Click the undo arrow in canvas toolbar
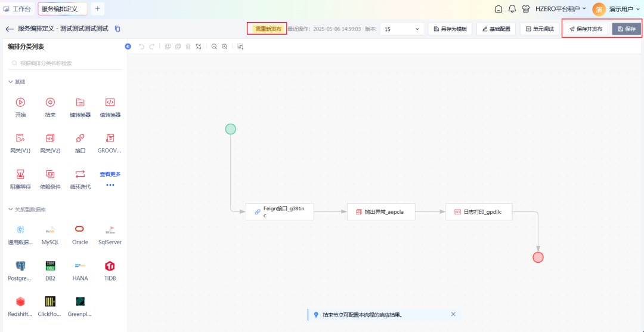The height and width of the screenshot is (332, 644). click(142, 47)
